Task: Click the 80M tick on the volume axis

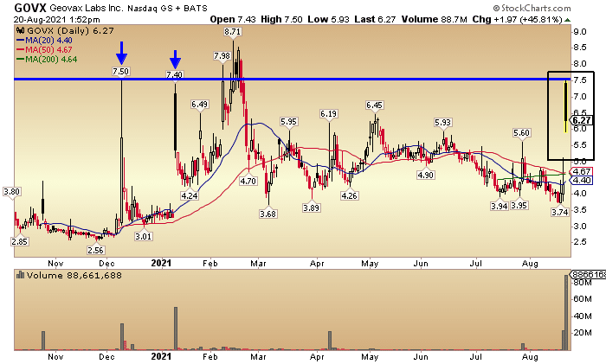Action: (583, 283)
